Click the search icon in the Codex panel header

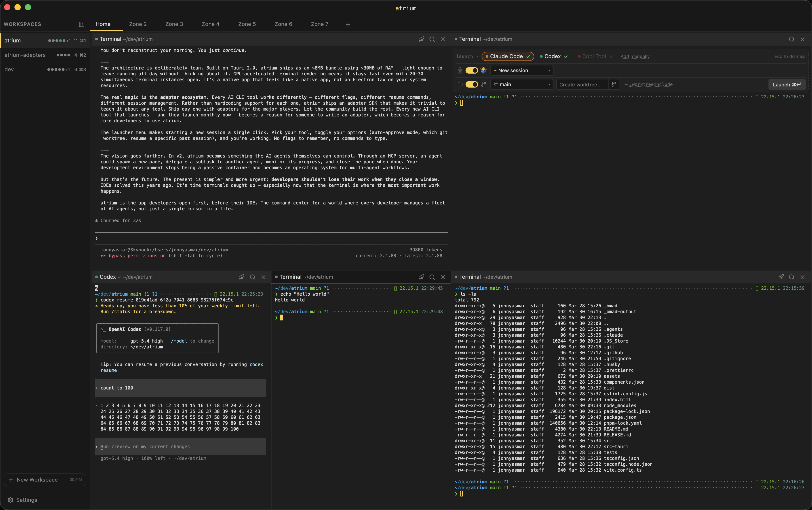tap(252, 277)
